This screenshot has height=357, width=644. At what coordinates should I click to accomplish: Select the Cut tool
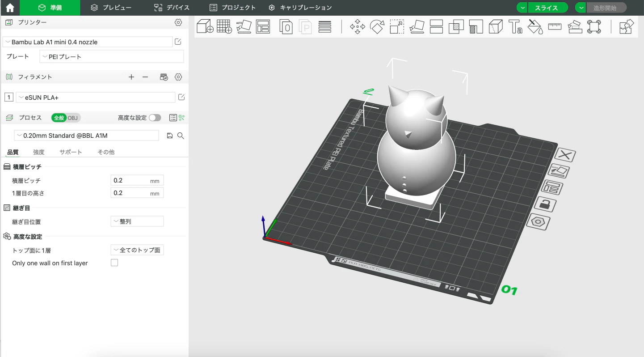pyautogui.click(x=436, y=26)
